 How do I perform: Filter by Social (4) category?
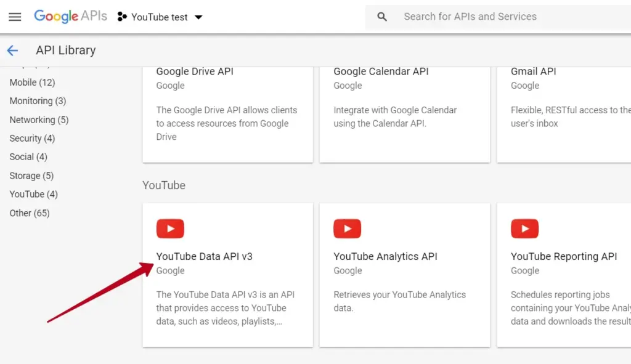pyautogui.click(x=28, y=157)
